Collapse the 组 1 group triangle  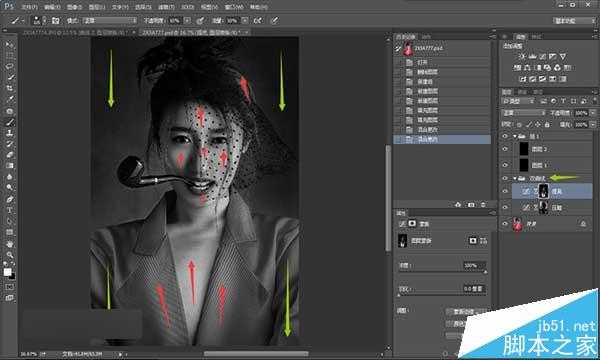click(515, 136)
